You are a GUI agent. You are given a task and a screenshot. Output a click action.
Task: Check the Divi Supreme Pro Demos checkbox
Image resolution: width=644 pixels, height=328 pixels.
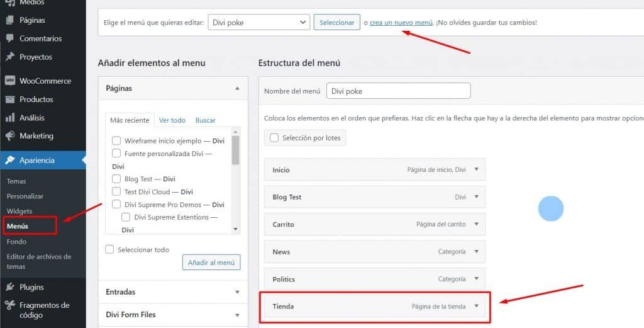pos(116,204)
